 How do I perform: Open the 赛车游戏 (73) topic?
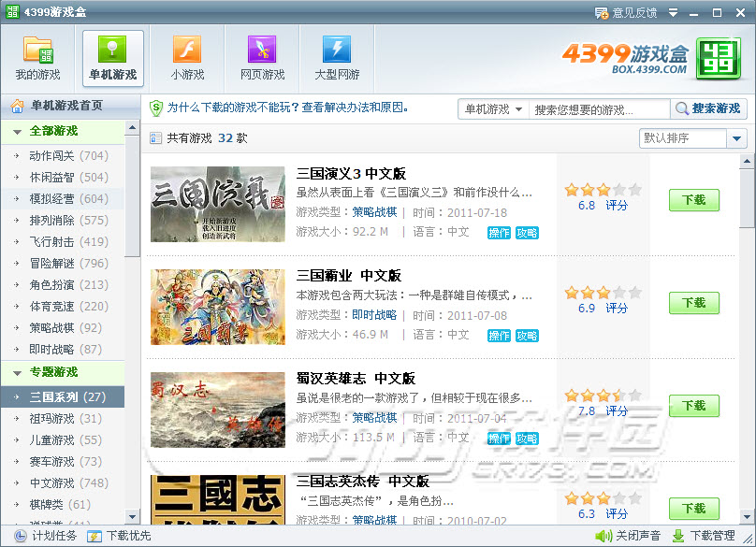coord(63,461)
